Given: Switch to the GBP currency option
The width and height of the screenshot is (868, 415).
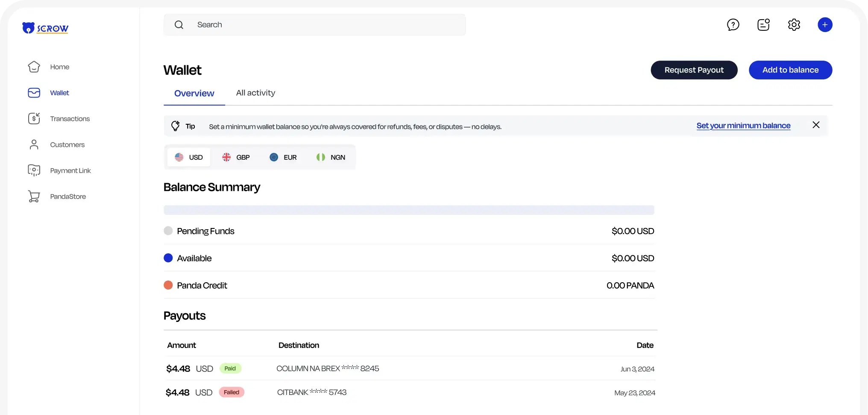Looking at the screenshot, I should pyautogui.click(x=235, y=157).
